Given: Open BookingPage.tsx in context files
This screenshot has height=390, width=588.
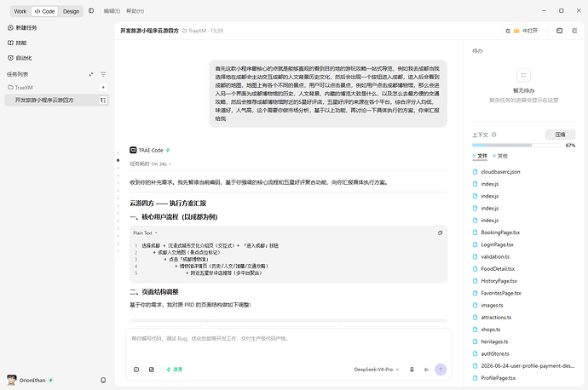Looking at the screenshot, I should coord(500,232).
